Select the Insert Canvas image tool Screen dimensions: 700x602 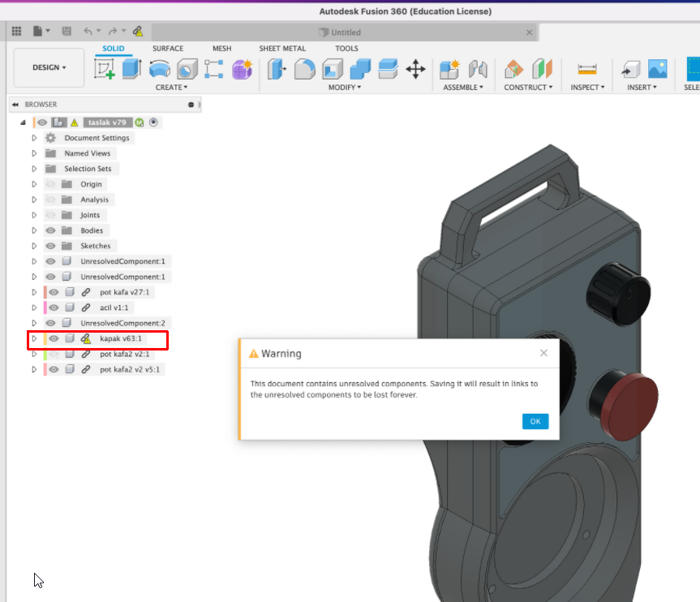pyautogui.click(x=658, y=69)
